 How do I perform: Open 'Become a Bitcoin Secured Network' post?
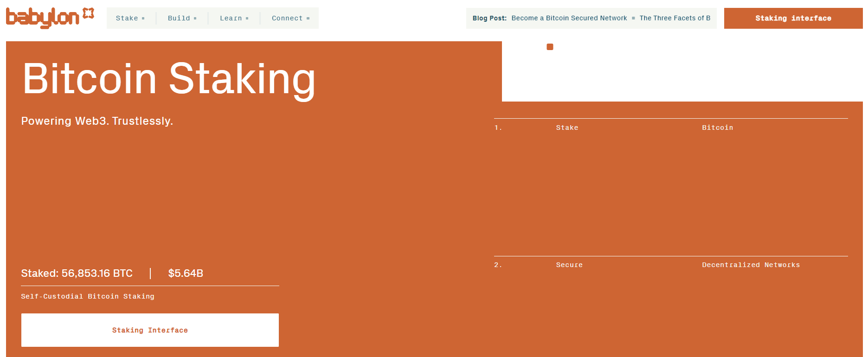[x=569, y=18]
